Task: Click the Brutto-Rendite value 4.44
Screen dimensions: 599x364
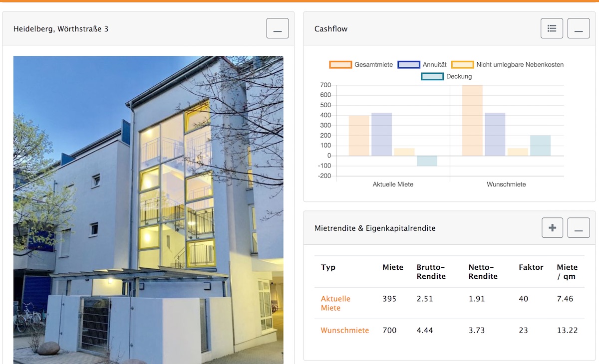Action: tap(425, 330)
